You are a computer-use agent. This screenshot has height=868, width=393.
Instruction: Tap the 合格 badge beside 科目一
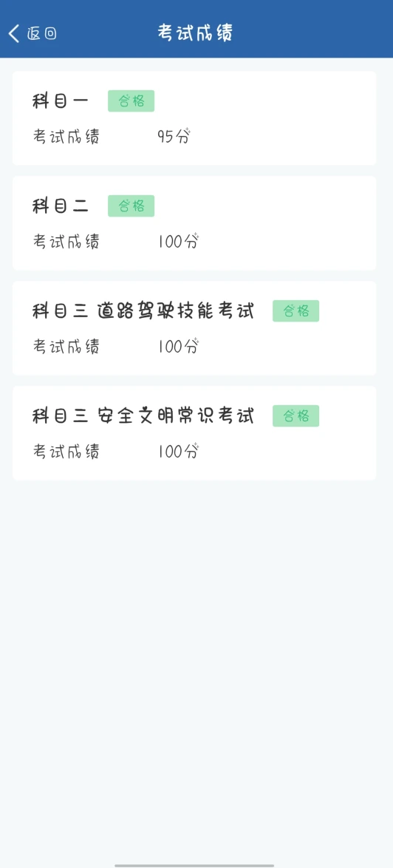[x=131, y=101]
